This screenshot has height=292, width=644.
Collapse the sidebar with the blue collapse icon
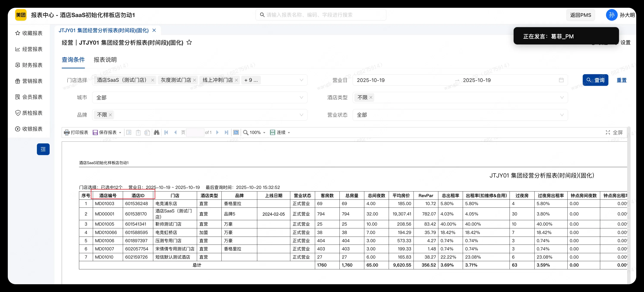pos(43,149)
